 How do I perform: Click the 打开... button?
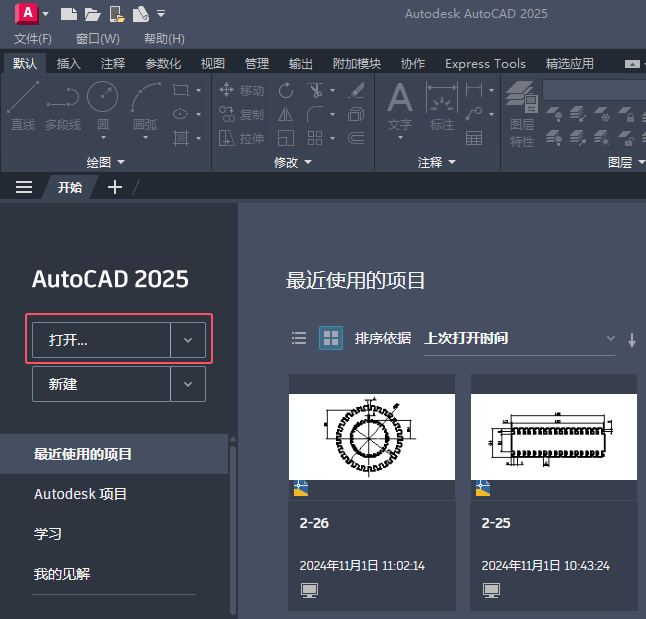(101, 340)
